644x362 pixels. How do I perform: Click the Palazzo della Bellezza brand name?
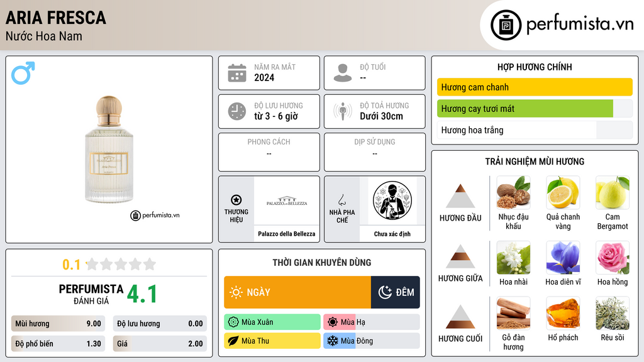click(x=287, y=234)
